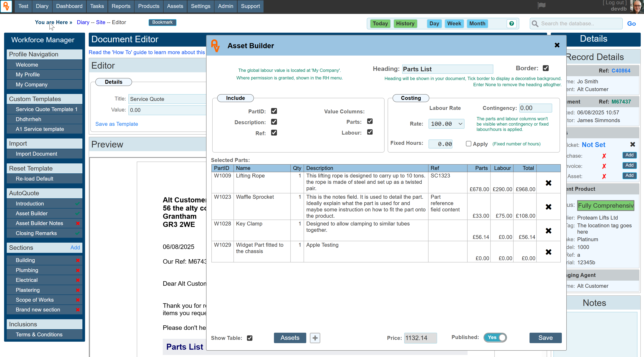Click the search magnifier icon

(x=535, y=24)
